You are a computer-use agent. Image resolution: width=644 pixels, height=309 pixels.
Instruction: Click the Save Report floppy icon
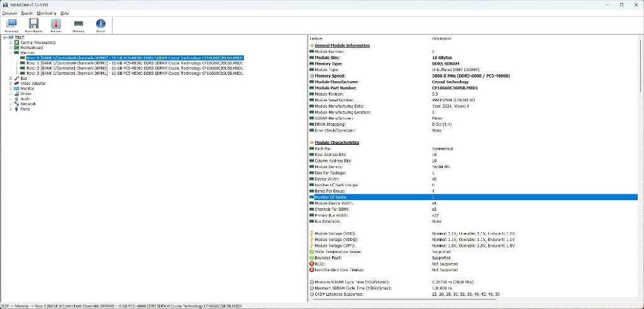point(33,25)
